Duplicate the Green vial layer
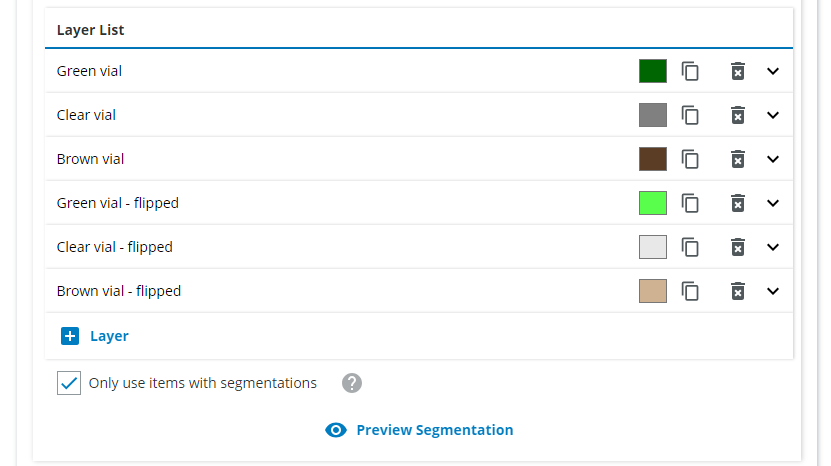831x466 pixels. pos(690,71)
